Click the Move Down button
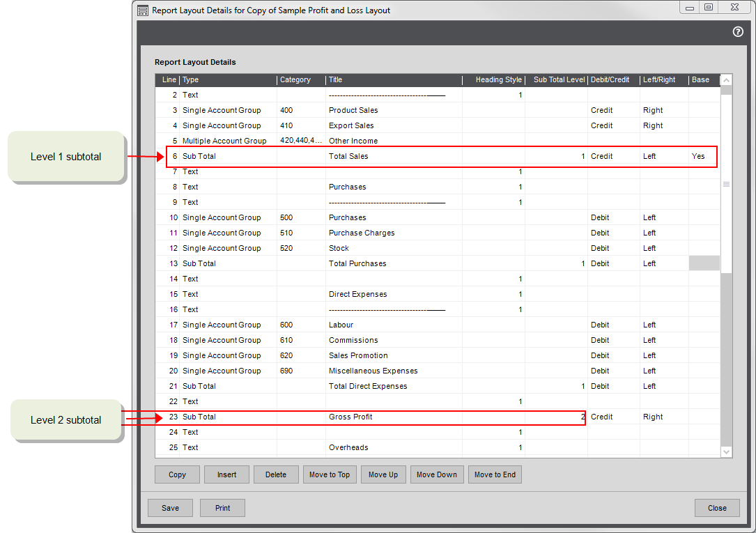This screenshot has width=756, height=533. (437, 474)
